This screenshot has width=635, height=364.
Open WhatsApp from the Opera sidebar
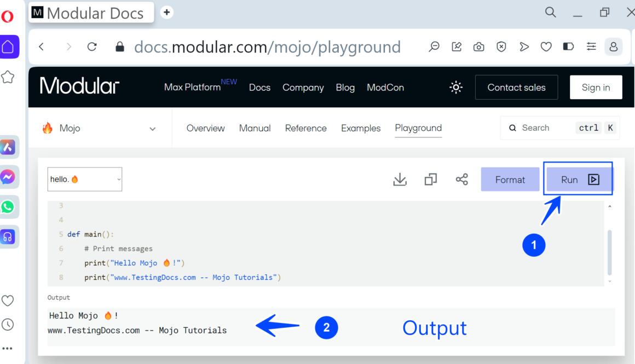pyautogui.click(x=8, y=207)
